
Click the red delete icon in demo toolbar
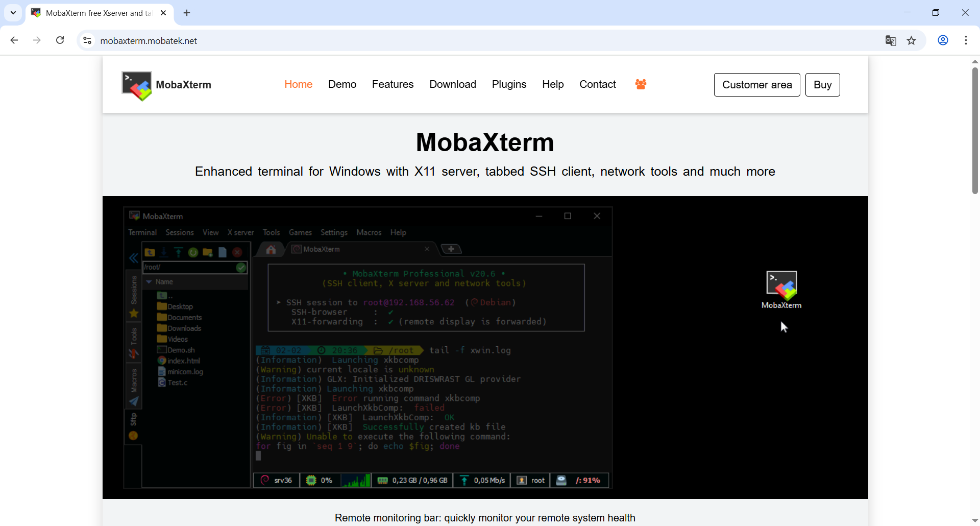(x=237, y=252)
